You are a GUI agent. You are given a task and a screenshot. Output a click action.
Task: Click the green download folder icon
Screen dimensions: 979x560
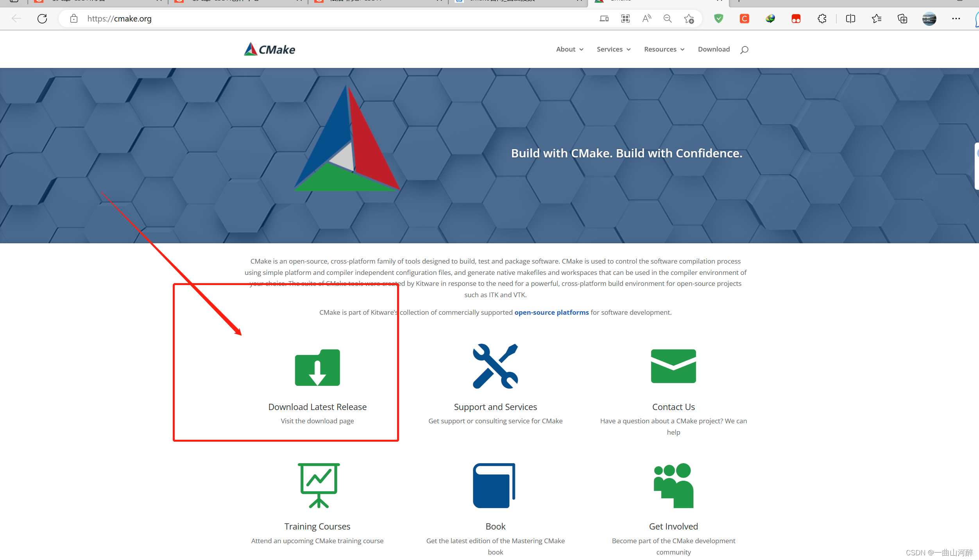pos(317,367)
